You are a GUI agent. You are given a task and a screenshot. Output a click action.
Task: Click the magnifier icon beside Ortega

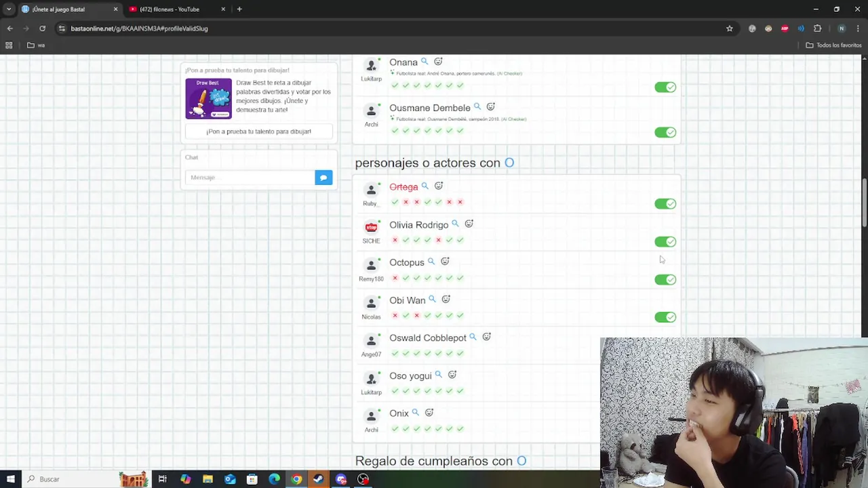[x=425, y=186]
